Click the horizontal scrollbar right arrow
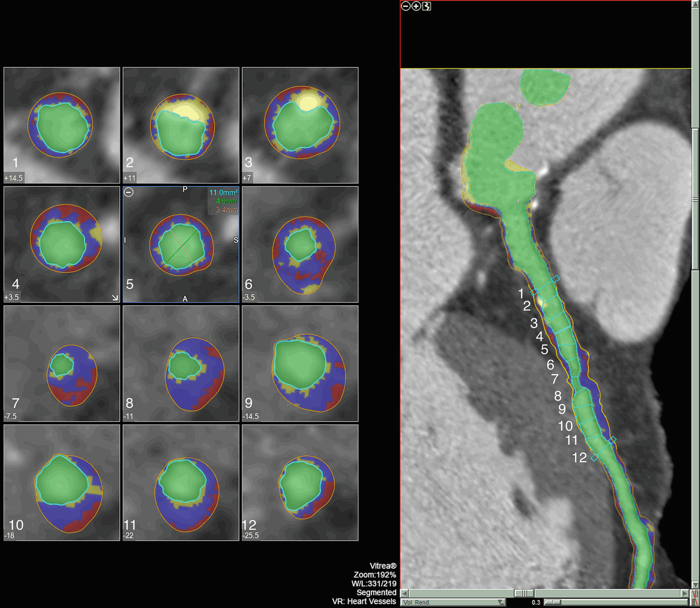Viewport: 700px width, 608px height. 685,593
